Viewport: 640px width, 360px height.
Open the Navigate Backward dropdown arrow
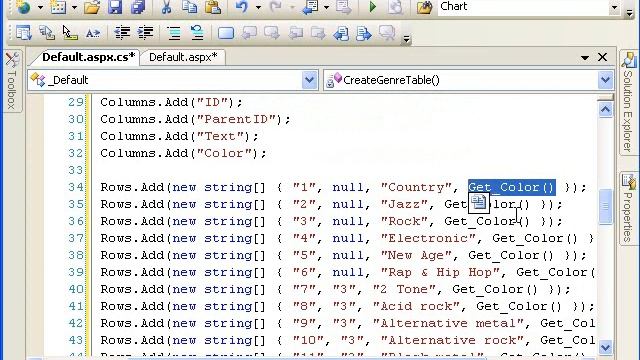327,7
